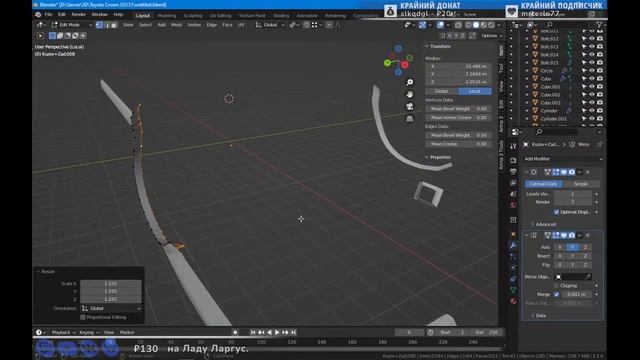Viewport: 640px width, 360px height.
Task: Click the camera view viewport gizmo
Action: [410, 107]
